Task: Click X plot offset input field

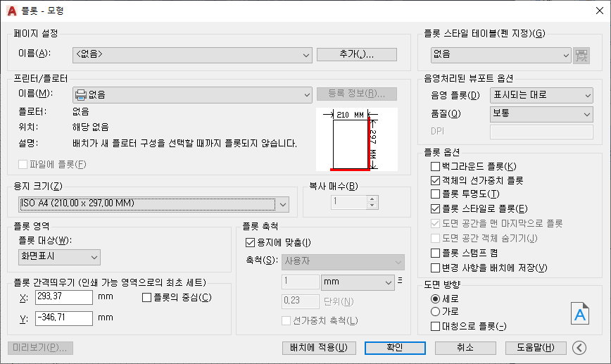Action: tap(64, 297)
